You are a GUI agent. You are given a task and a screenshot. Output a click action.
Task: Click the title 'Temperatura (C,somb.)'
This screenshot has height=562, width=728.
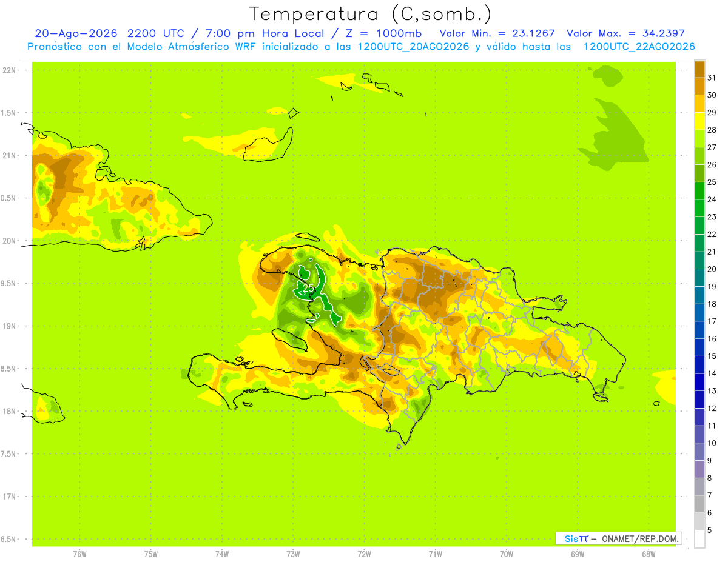click(x=370, y=14)
